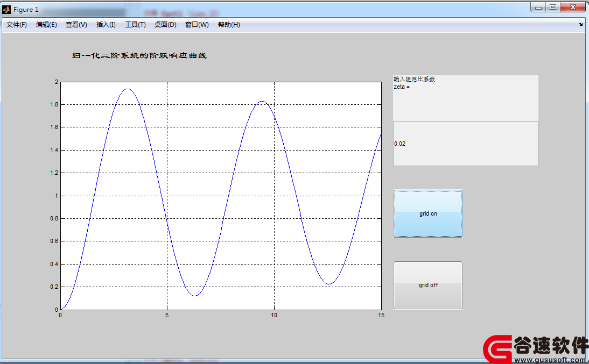Click the y-axis tick label 1.2
589x364 pixels.
54,173
